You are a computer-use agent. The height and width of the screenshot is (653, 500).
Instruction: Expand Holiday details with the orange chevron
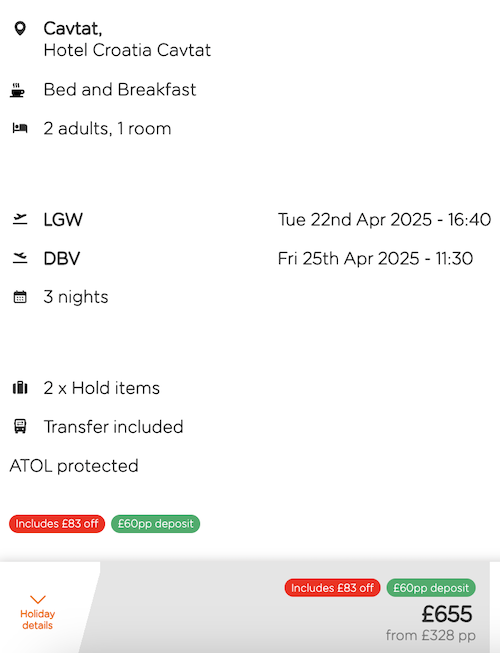pyautogui.click(x=37, y=599)
